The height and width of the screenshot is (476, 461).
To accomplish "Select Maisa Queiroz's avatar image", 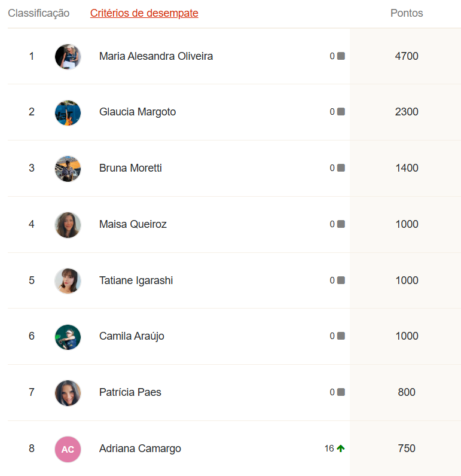I will click(68, 225).
